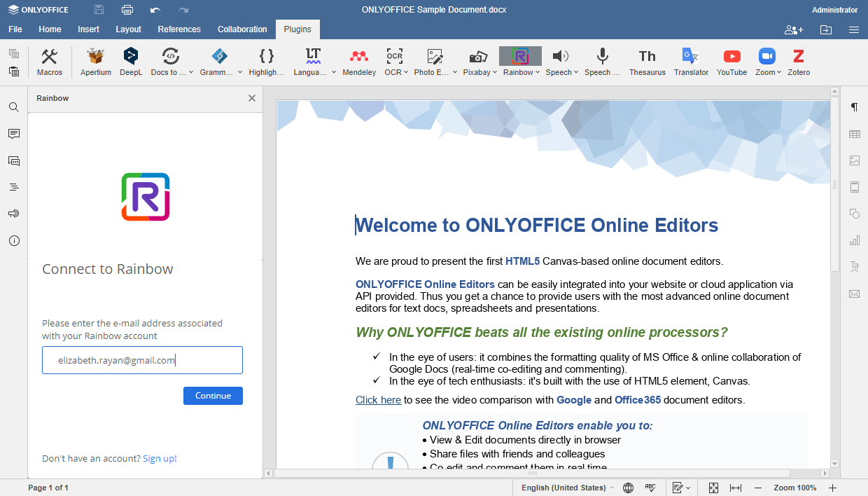Expand the Grammalecte plugin dropdown arrow

coord(240,72)
